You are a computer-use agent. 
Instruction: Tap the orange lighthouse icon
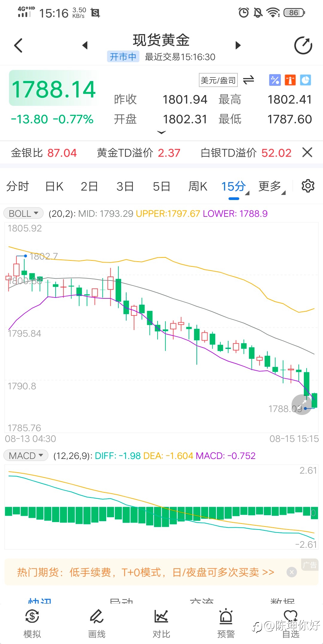tap(290, 80)
